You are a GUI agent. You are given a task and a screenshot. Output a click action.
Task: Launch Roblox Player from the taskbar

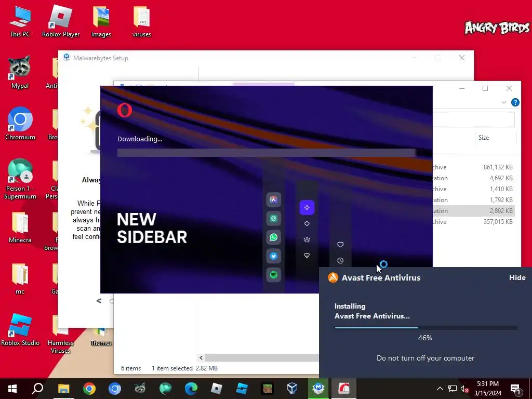(217, 389)
